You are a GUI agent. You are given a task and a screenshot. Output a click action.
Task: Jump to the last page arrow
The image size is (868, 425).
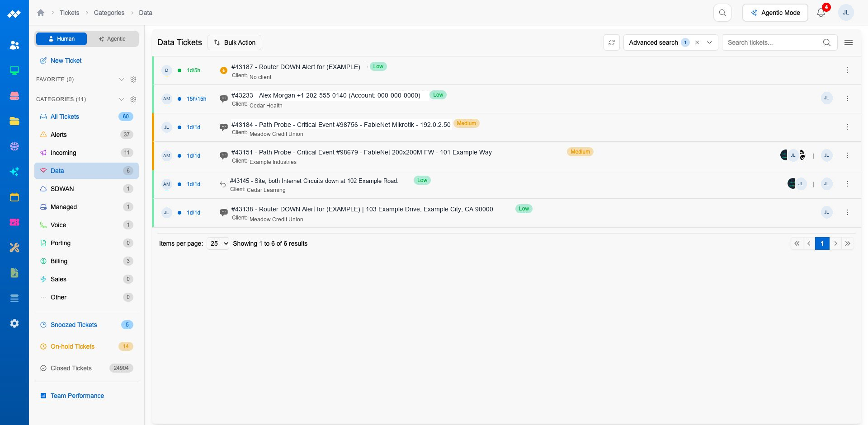pos(848,243)
